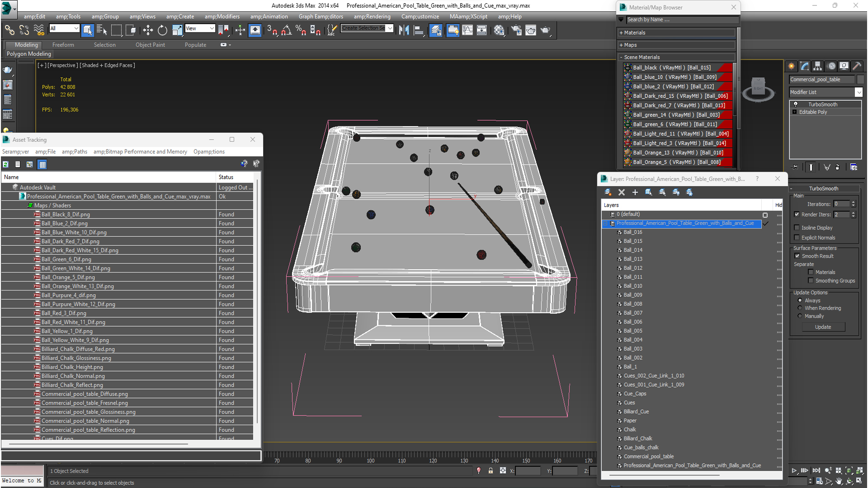Activate the Select Object tool
This screenshot has width=868, height=488.
[x=87, y=30]
